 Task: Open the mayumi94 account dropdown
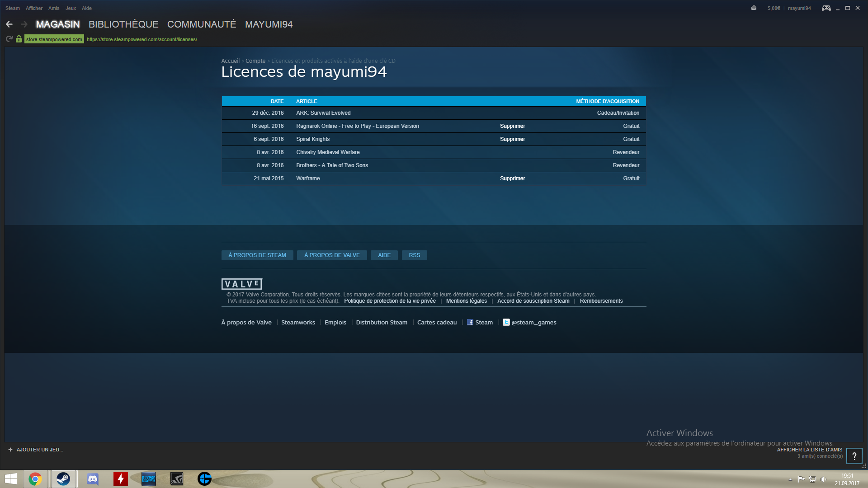coord(799,8)
